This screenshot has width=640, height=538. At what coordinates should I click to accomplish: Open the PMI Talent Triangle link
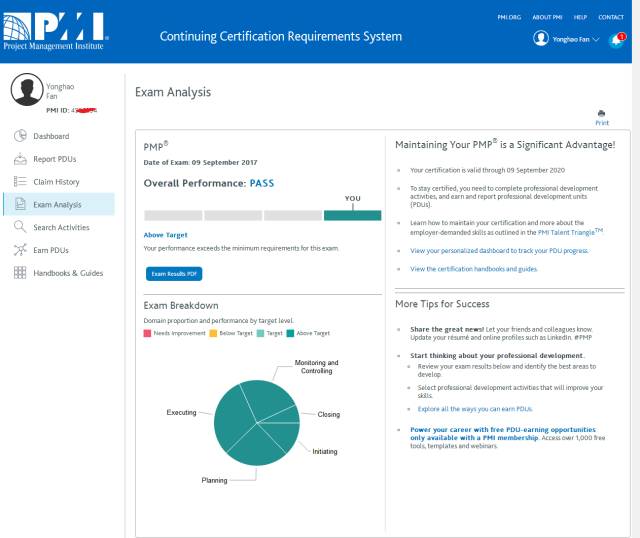point(570,232)
